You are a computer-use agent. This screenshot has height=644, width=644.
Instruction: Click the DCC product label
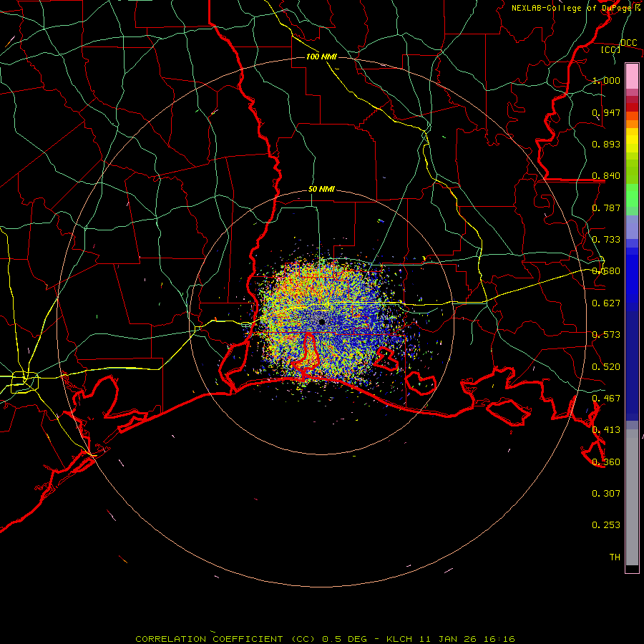pyautogui.click(x=629, y=43)
